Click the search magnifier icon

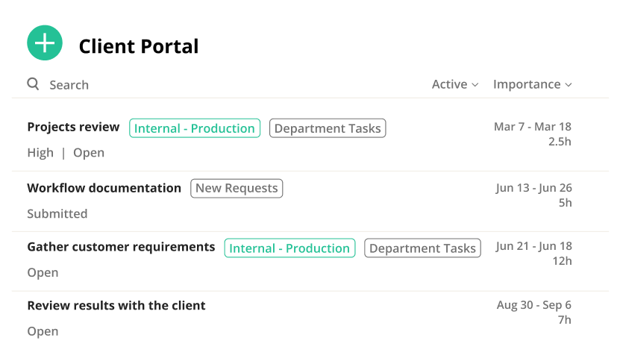pyautogui.click(x=33, y=84)
